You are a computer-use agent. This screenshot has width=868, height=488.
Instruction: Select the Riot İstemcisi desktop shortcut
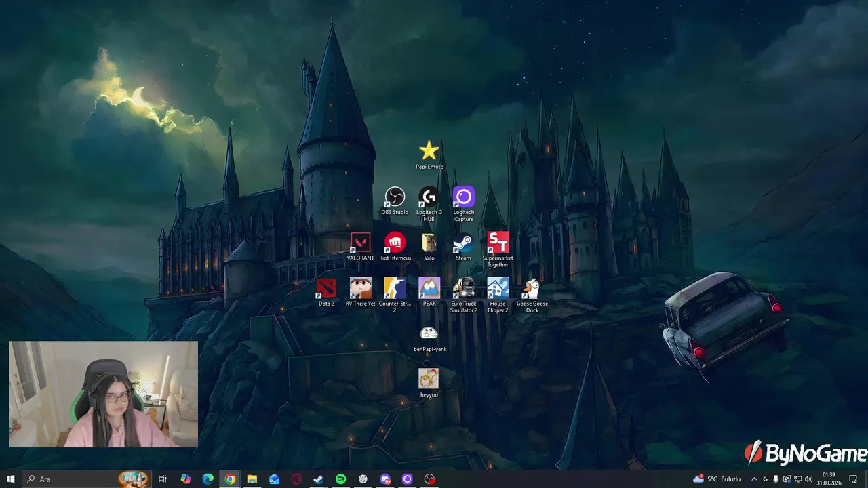tap(395, 247)
